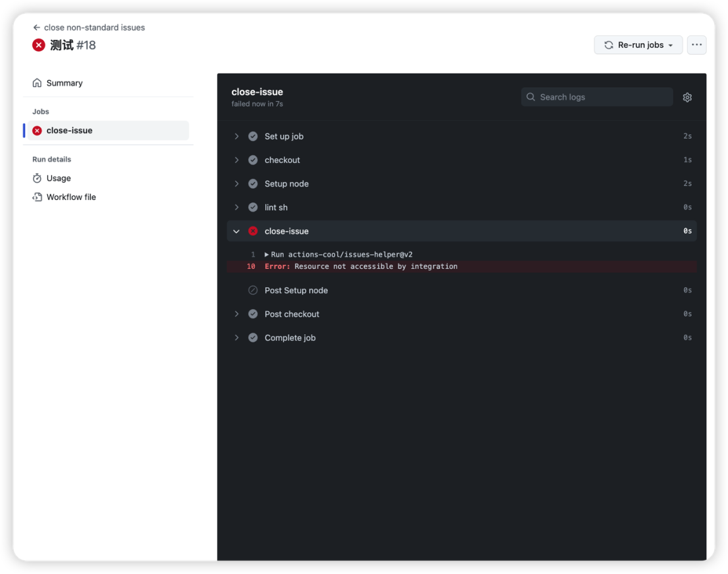Click log line number 1
The image size is (728, 574).
pyautogui.click(x=253, y=254)
